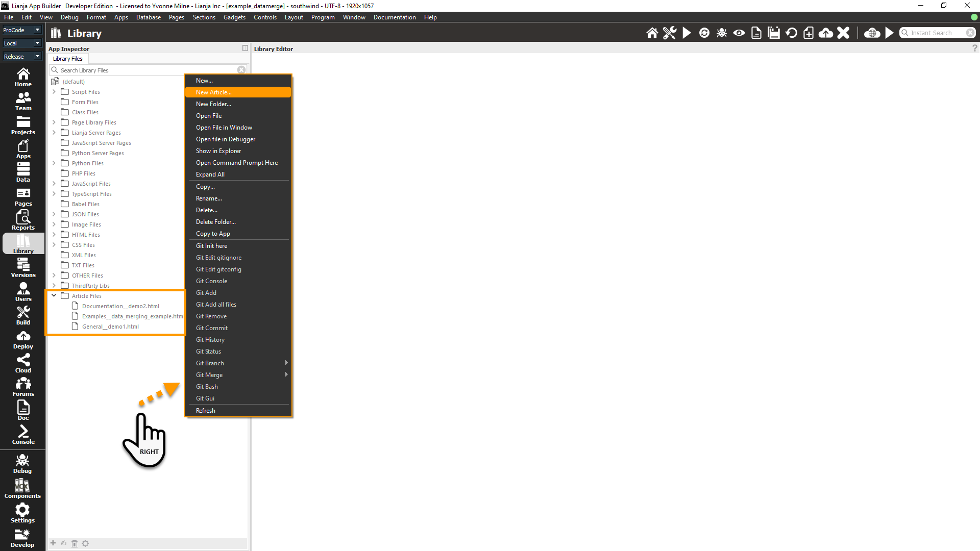Click the cloud upload deploy toolbar icon
The image size is (980, 551).
click(x=825, y=33)
